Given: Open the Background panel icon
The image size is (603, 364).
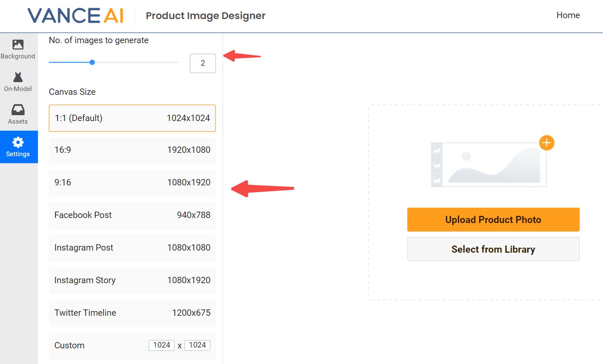Looking at the screenshot, I should 18,44.
